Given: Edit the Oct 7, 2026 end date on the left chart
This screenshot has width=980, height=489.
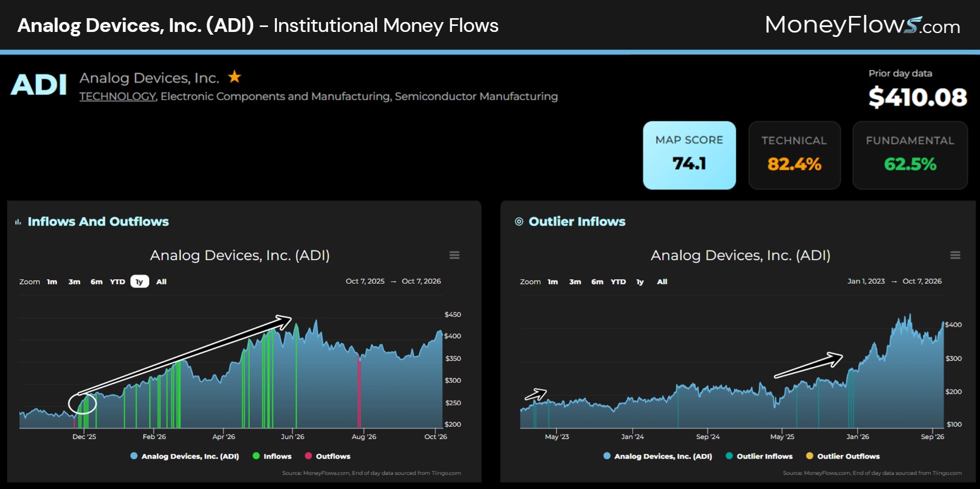Looking at the screenshot, I should click(x=421, y=281).
